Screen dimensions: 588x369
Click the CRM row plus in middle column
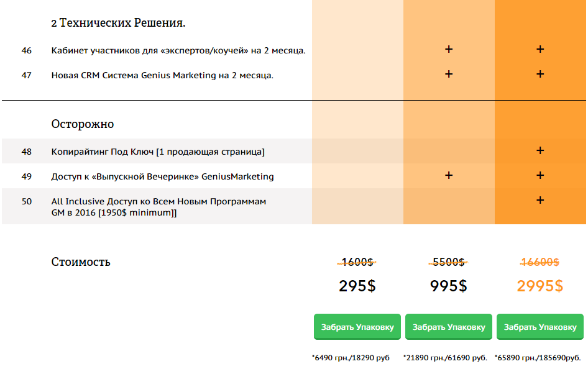click(x=449, y=75)
